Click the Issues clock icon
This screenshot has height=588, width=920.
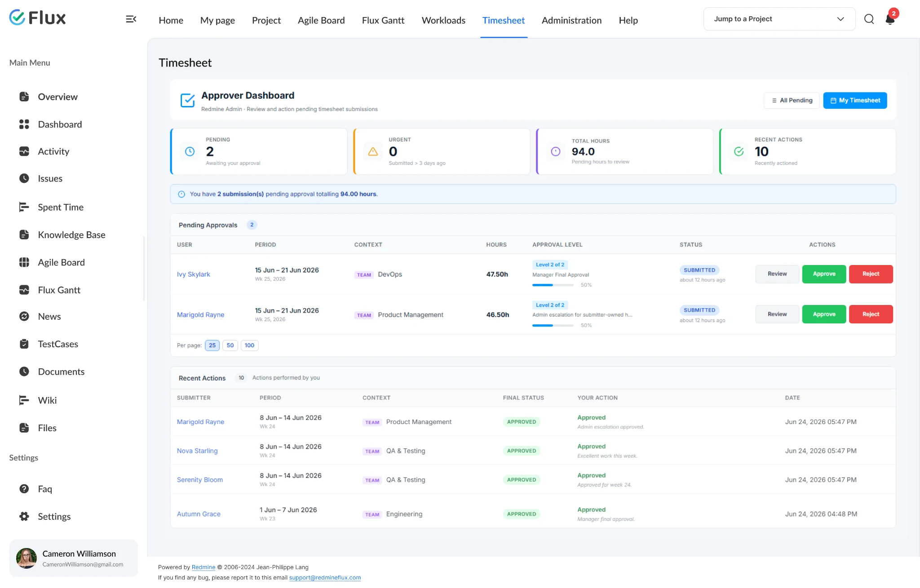click(x=24, y=178)
